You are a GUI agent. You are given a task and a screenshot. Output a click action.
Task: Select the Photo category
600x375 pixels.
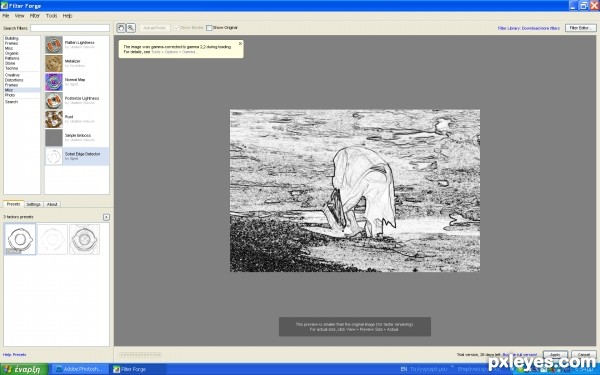point(10,95)
